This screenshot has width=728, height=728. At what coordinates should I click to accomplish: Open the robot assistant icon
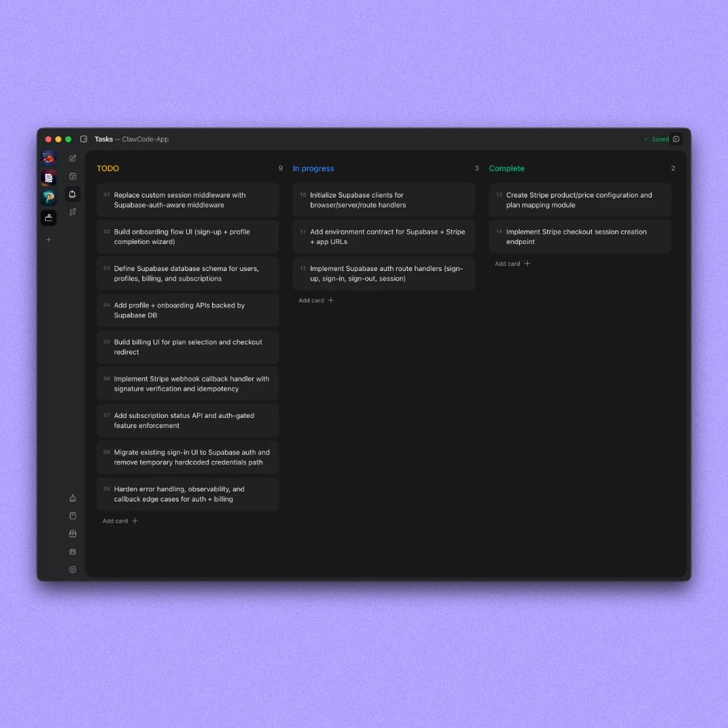coord(73,498)
